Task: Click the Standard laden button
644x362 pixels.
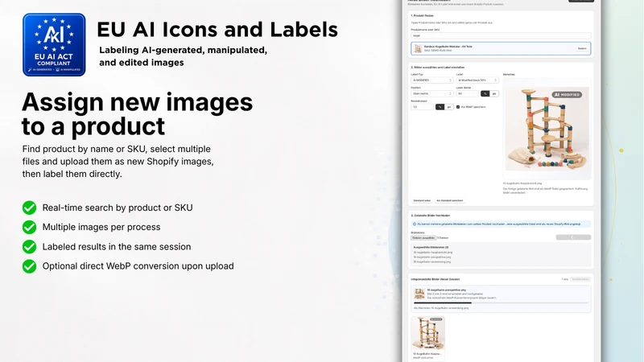Action: click(422, 200)
